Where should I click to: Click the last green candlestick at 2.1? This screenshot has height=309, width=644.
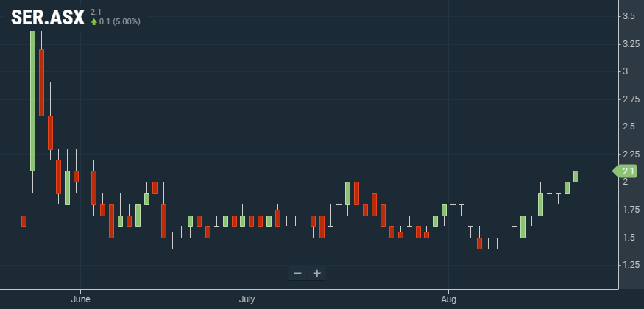pos(576,177)
